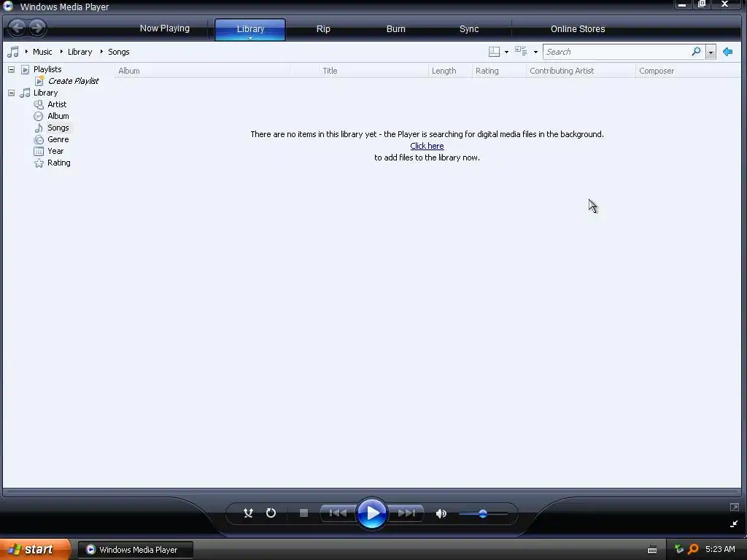The image size is (747, 560).
Task: Turn shuffle on
Action: 248,513
